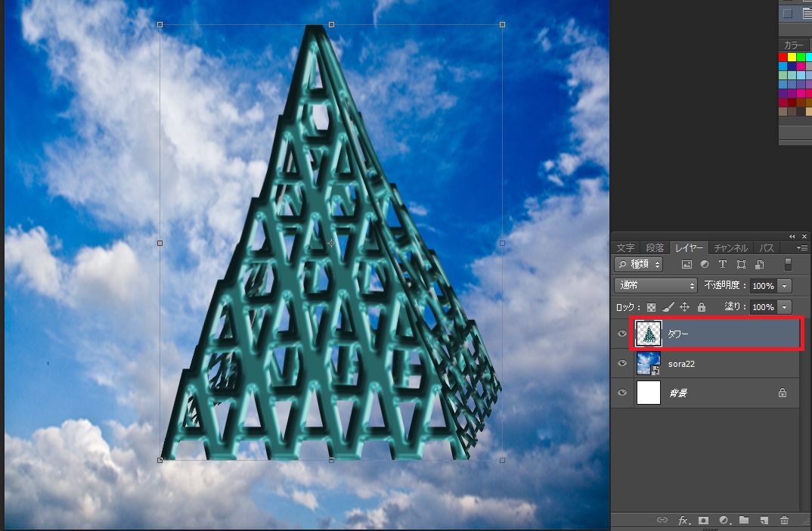Screen dimensions: 812x531
Task: Open the fx layer style menu
Action: (x=683, y=520)
